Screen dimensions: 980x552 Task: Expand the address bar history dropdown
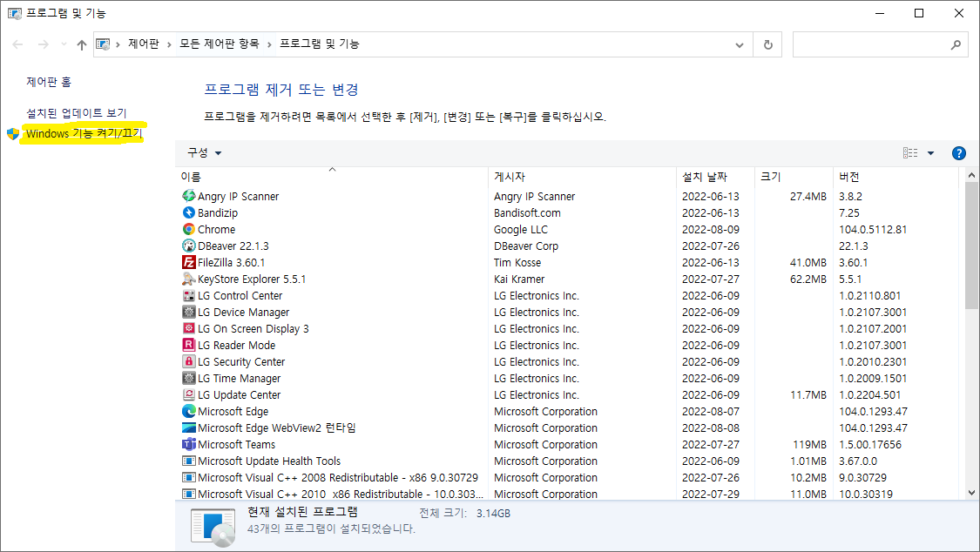(x=740, y=44)
